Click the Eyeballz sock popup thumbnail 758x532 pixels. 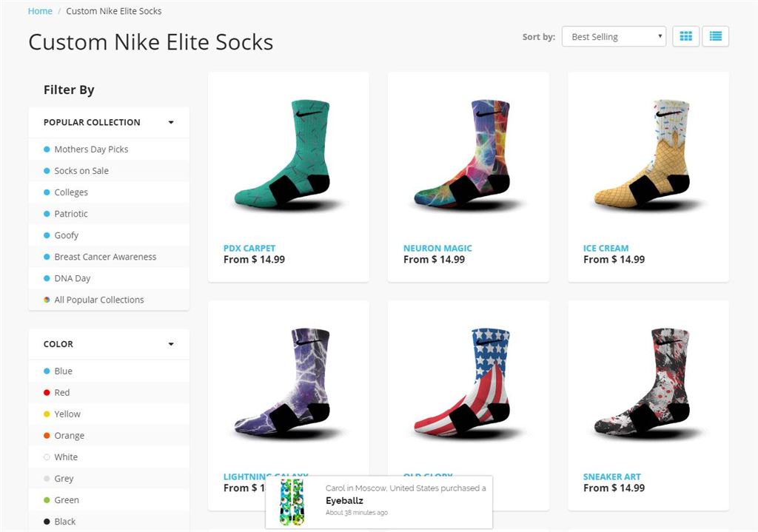[x=292, y=502]
